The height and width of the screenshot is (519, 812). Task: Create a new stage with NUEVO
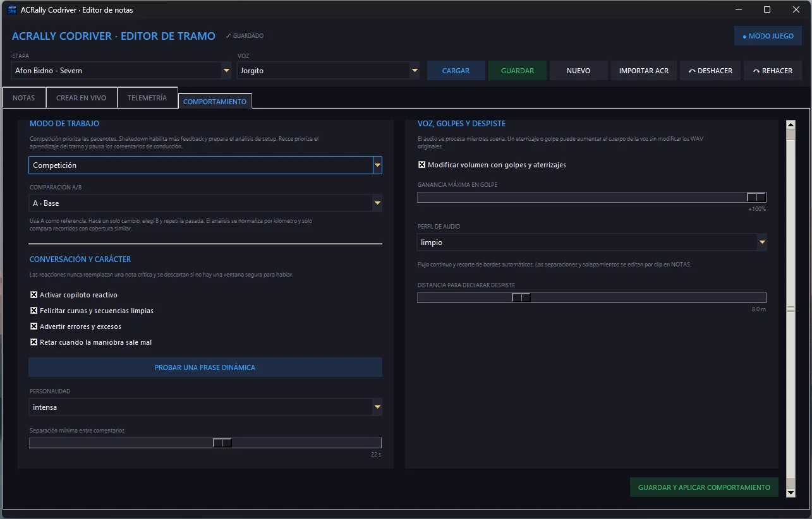point(579,71)
